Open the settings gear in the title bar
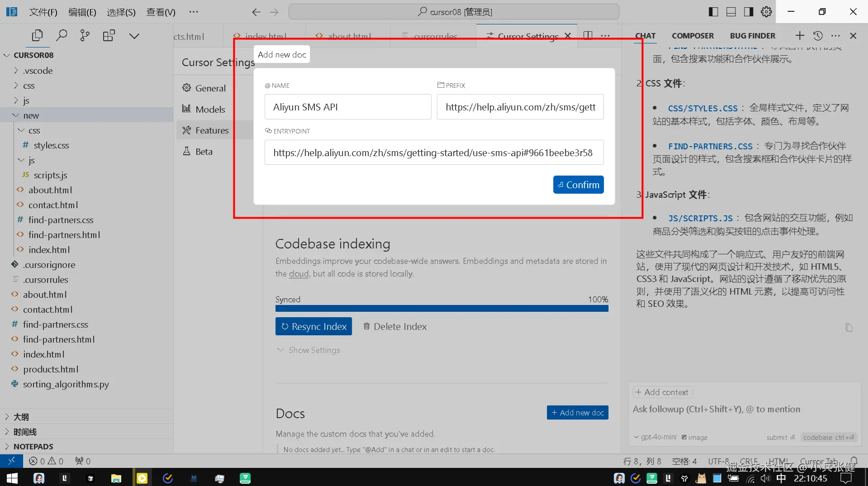Screen dimensions: 868x486 (766, 12)
